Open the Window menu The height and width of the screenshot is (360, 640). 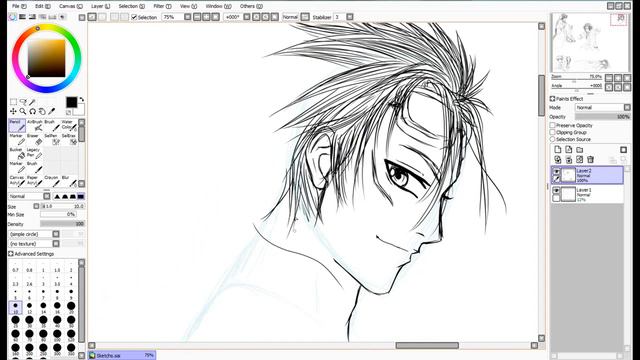pos(218,6)
